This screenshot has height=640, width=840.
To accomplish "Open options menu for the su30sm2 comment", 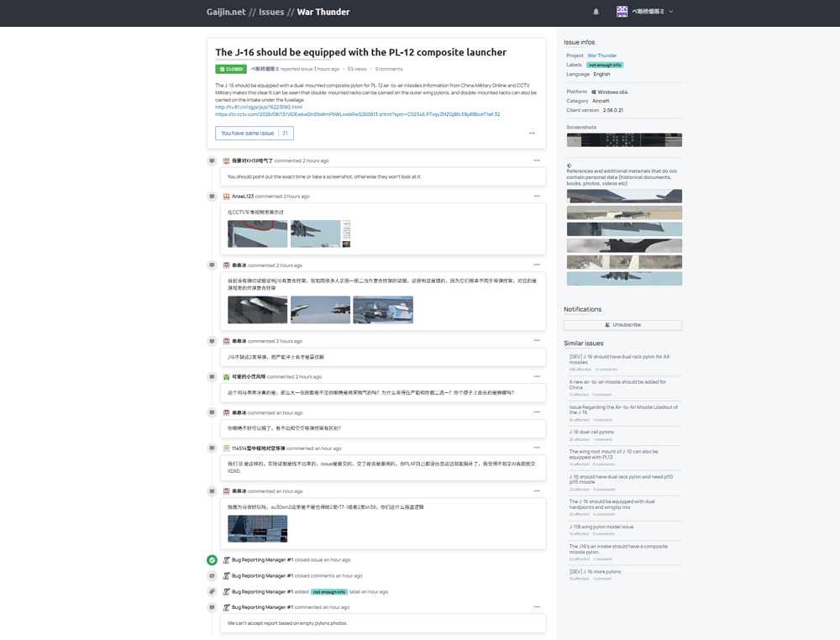I will pos(537,491).
